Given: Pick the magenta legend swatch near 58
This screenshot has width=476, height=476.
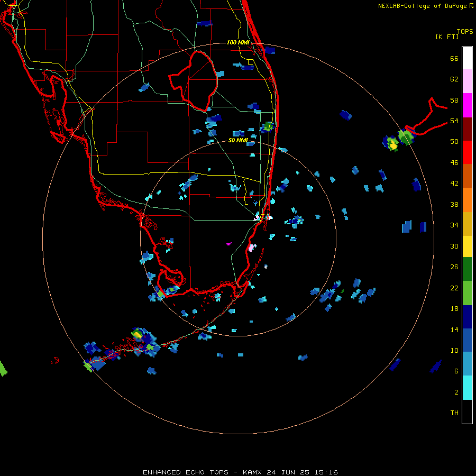Looking at the screenshot, I should click(x=467, y=105).
